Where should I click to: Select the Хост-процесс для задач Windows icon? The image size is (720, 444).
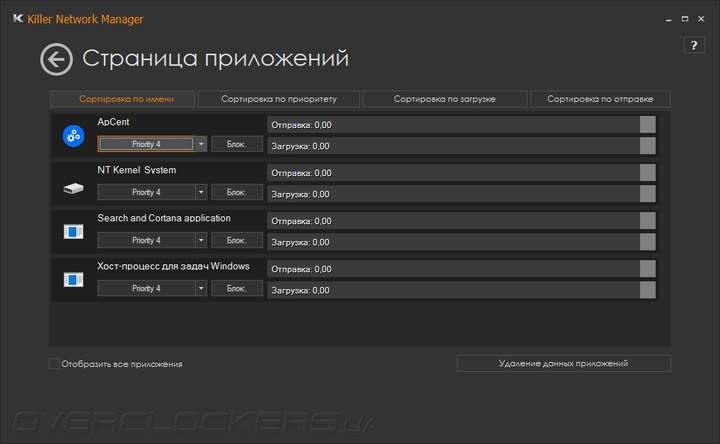tap(73, 279)
